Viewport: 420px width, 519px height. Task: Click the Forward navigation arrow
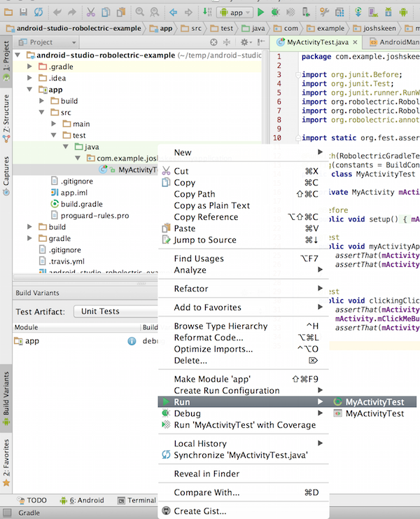pos(188,13)
